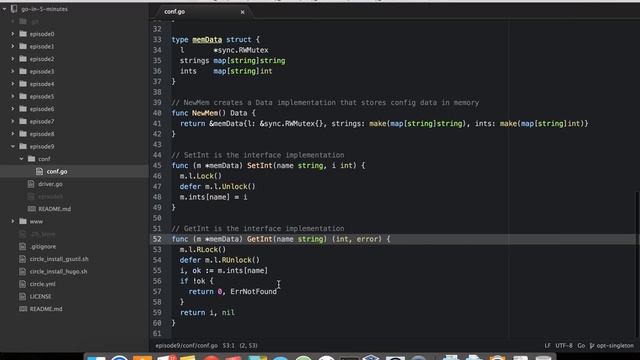Close the conf.go tab
Image resolution: width=640 pixels, height=360 pixels.
tap(242, 12)
